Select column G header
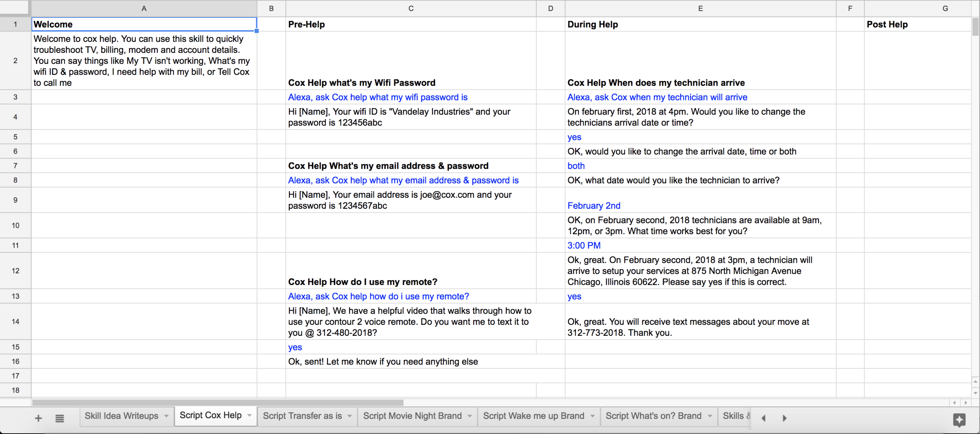980x434 pixels. pos(945,8)
